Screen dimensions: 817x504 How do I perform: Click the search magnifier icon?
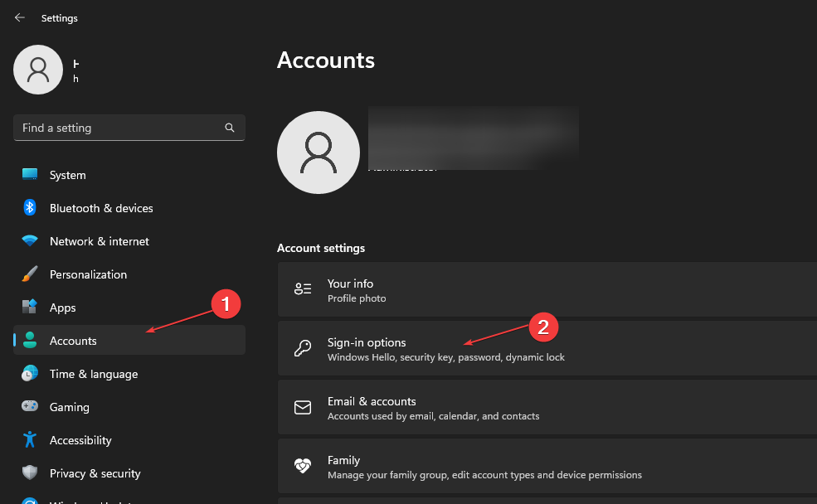coord(229,128)
